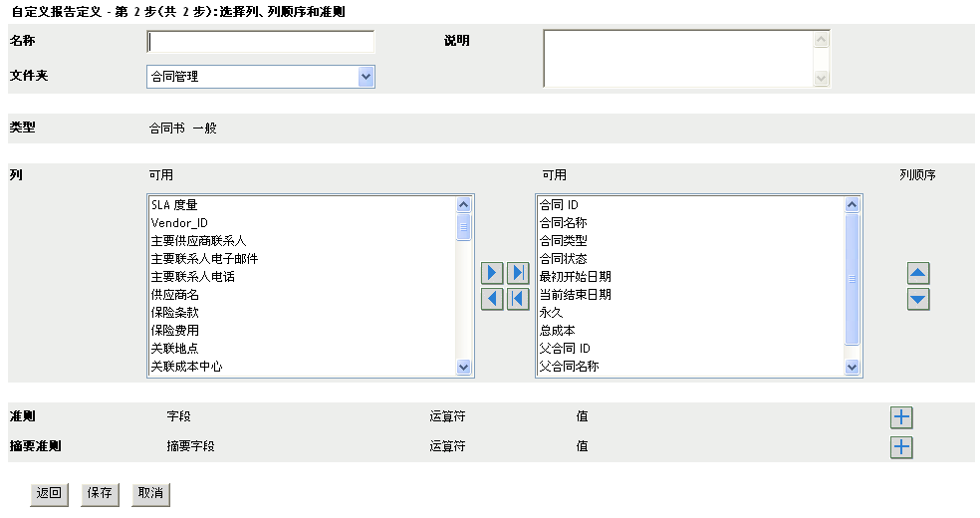Viewport: 980px width, 518px height.
Task: Move selected column down in order
Action: point(918,299)
